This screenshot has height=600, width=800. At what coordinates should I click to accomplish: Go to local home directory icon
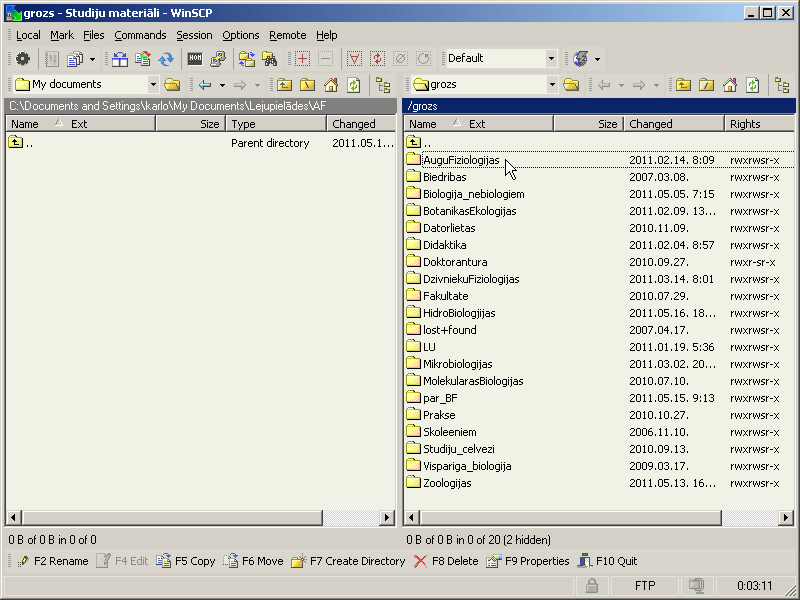(x=331, y=85)
